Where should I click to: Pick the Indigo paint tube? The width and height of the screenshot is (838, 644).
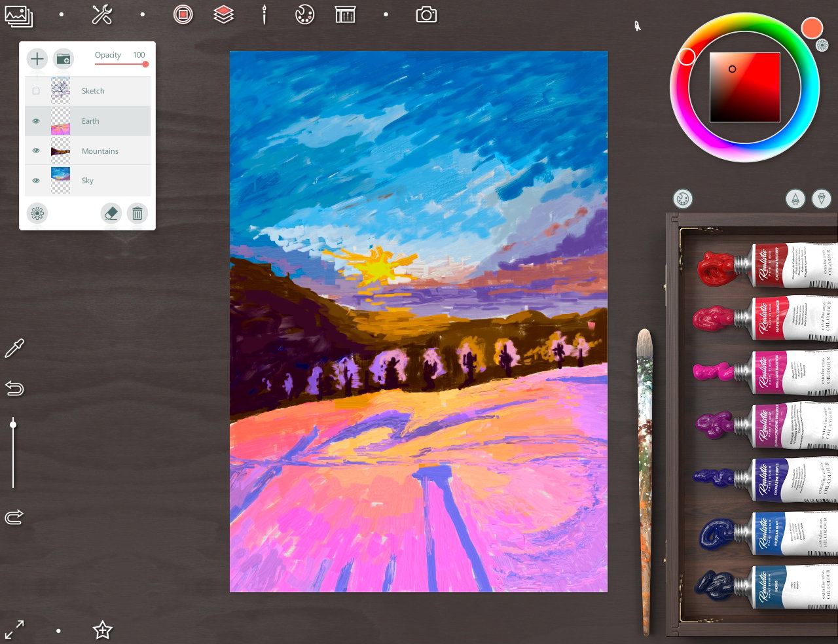pyautogui.click(x=765, y=586)
